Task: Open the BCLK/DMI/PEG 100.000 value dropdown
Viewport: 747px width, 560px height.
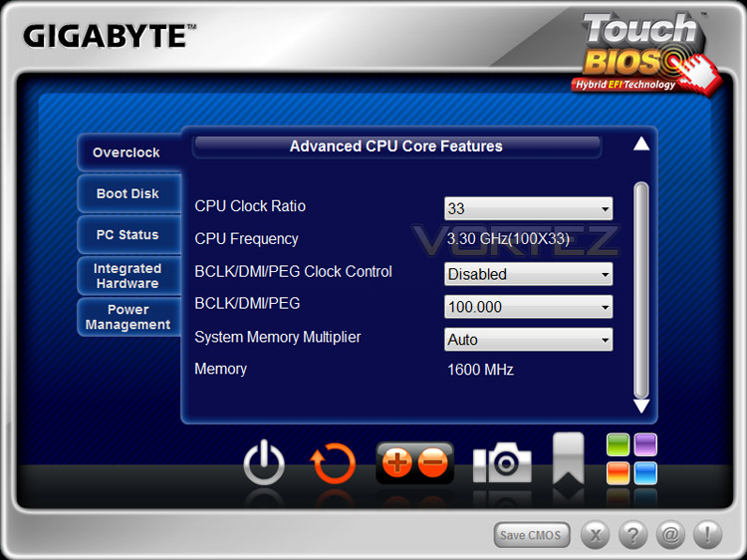Action: pos(528,307)
